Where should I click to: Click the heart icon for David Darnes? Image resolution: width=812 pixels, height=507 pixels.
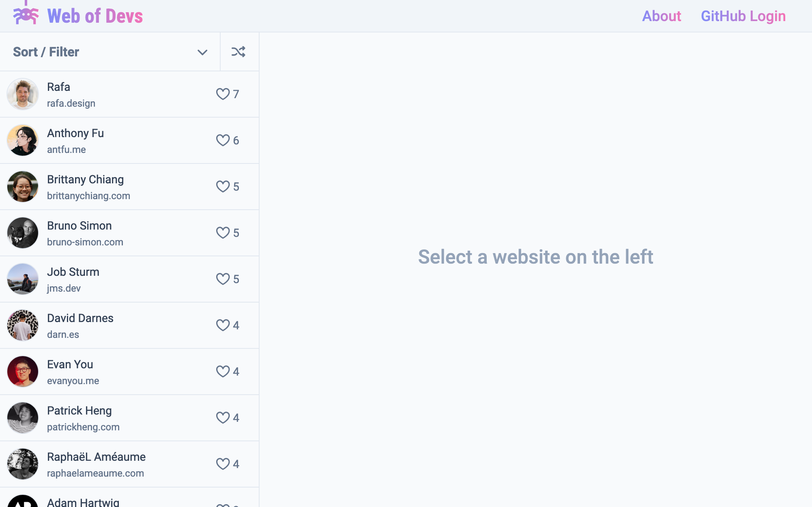(223, 325)
